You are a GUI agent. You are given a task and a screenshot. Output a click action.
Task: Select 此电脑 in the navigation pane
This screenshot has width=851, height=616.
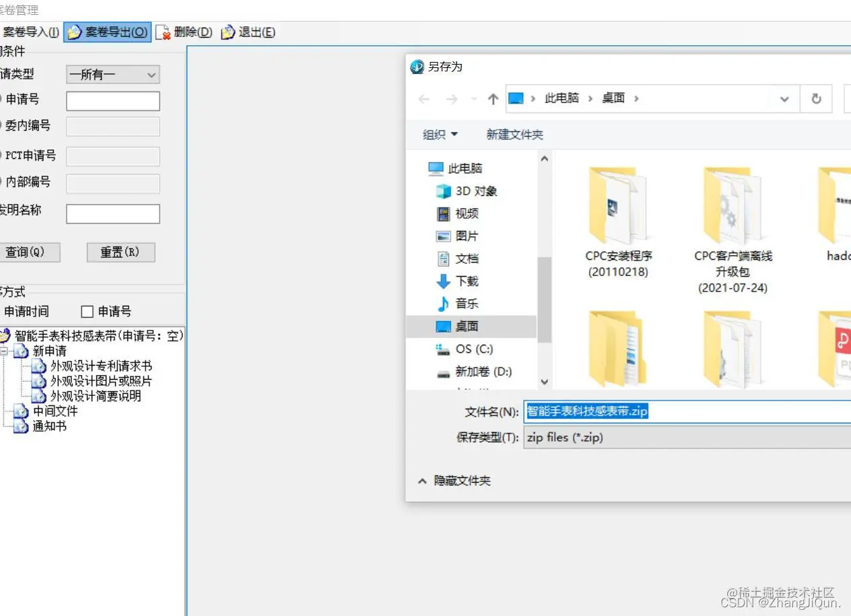pos(465,168)
